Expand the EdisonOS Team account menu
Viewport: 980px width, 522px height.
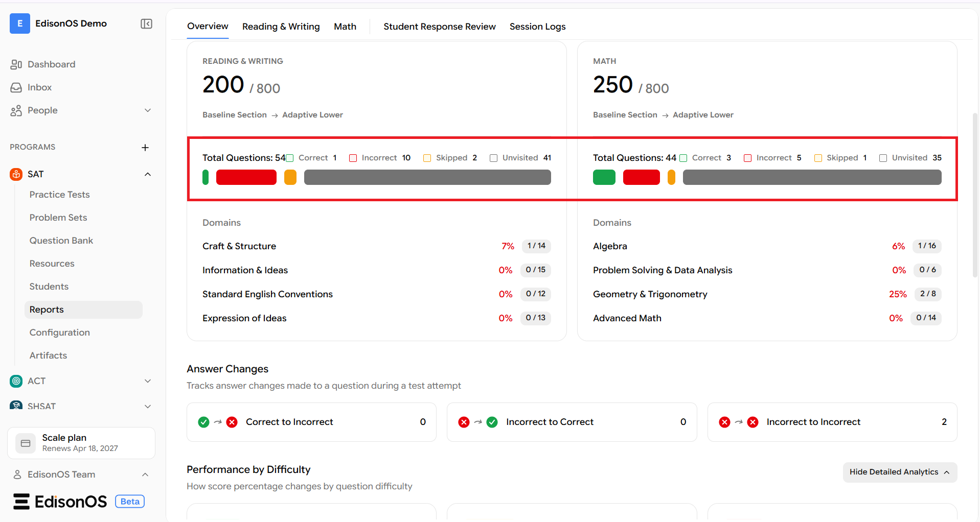[x=145, y=474]
